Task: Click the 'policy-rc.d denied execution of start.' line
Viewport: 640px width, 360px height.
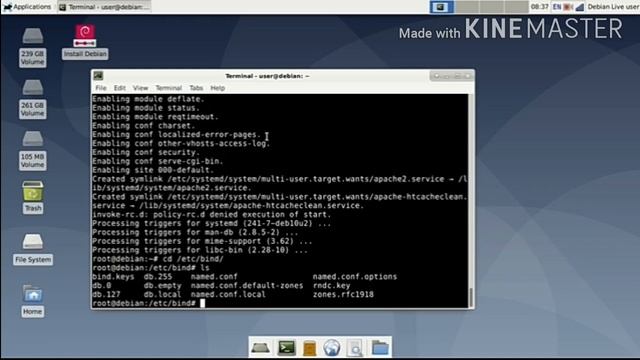Action: click(212, 214)
